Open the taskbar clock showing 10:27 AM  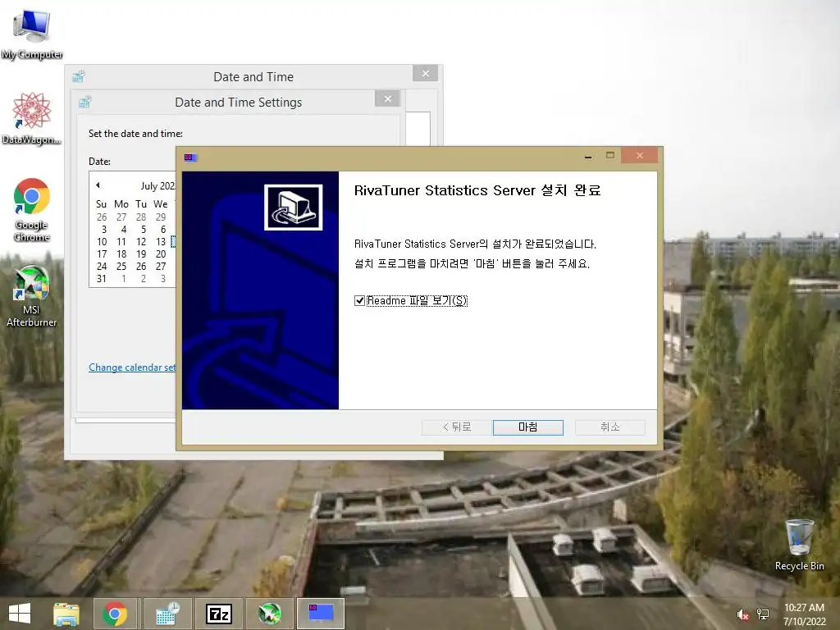(804, 614)
